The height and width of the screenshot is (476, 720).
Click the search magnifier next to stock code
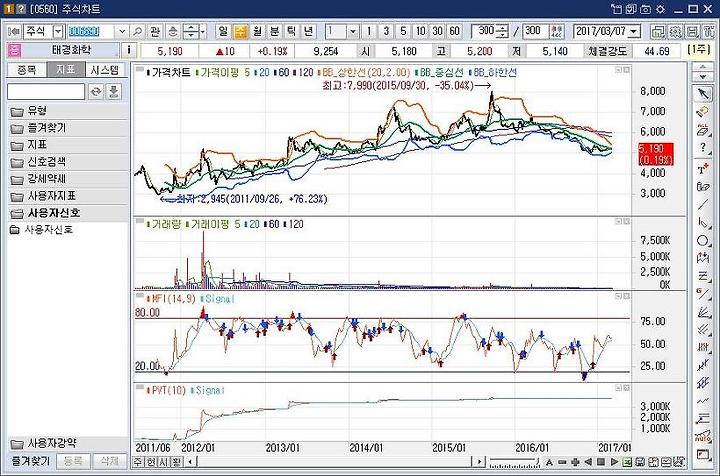[x=137, y=32]
